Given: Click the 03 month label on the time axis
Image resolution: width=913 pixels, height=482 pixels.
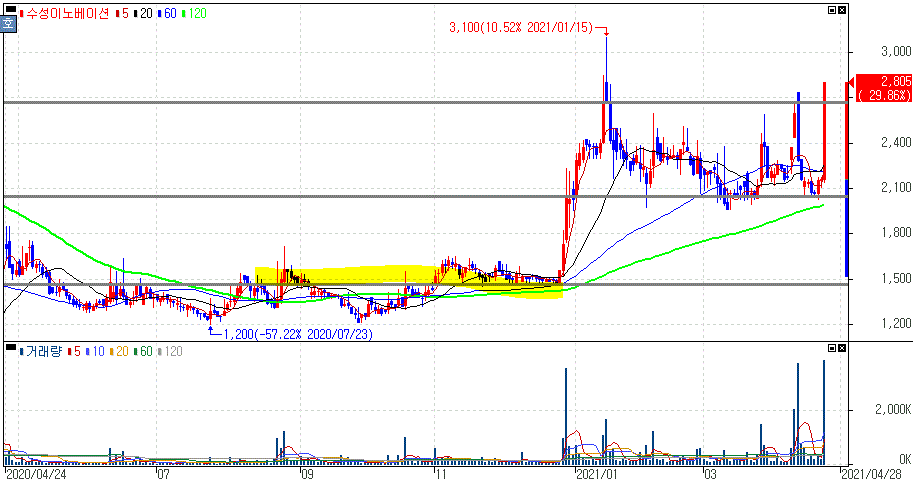Looking at the screenshot, I should coord(710,474).
